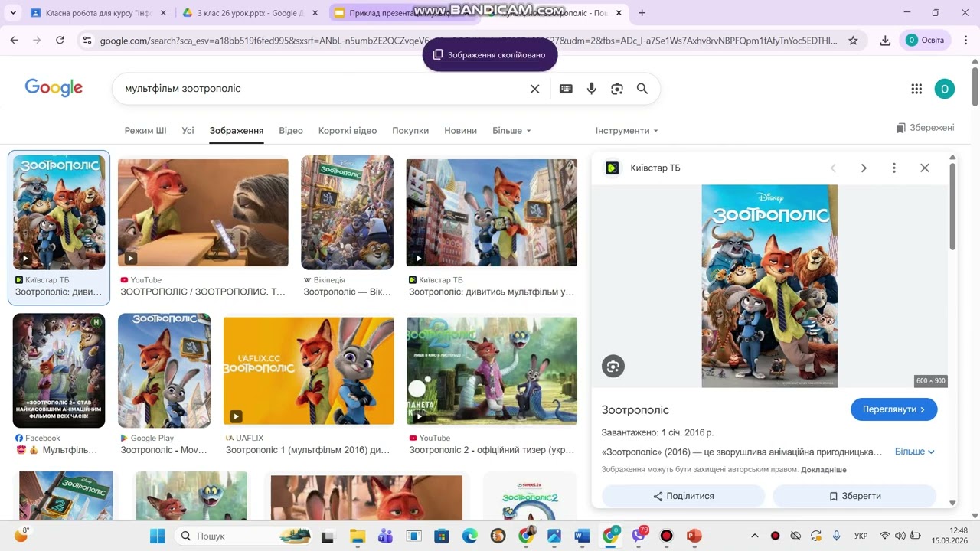Select the Вікіпедія Зоотрополіс poster thumbnail
Image resolution: width=980 pixels, height=551 pixels.
[x=348, y=213]
